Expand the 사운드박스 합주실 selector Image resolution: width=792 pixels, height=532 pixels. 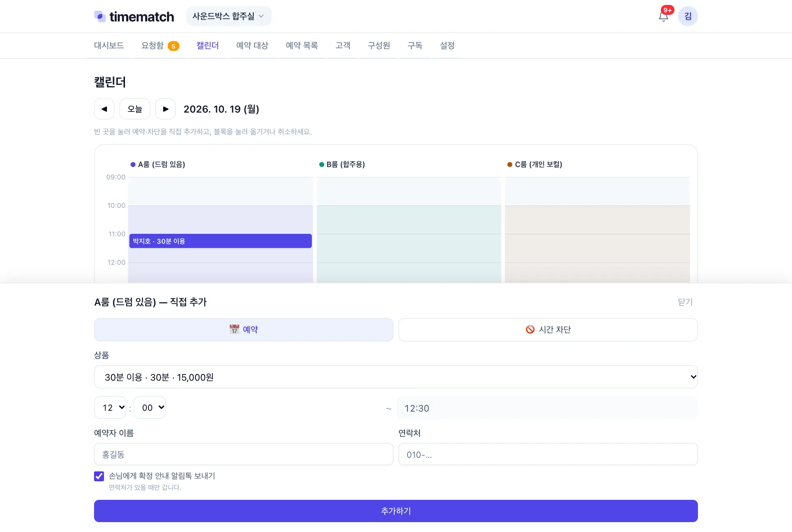(229, 16)
